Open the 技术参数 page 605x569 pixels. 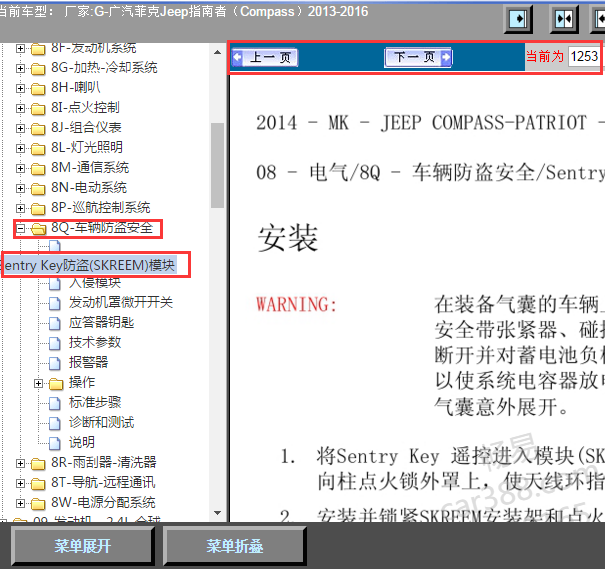pyautogui.click(x=95, y=342)
